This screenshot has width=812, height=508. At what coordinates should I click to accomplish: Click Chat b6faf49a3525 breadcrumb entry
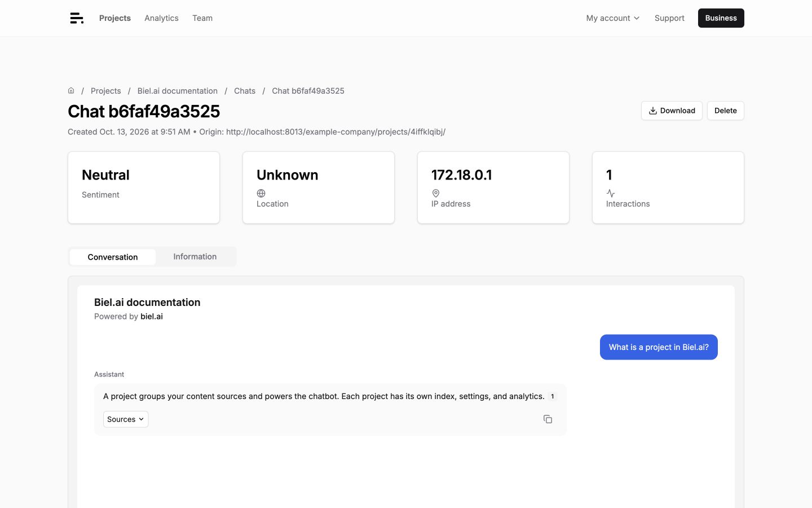(308, 91)
